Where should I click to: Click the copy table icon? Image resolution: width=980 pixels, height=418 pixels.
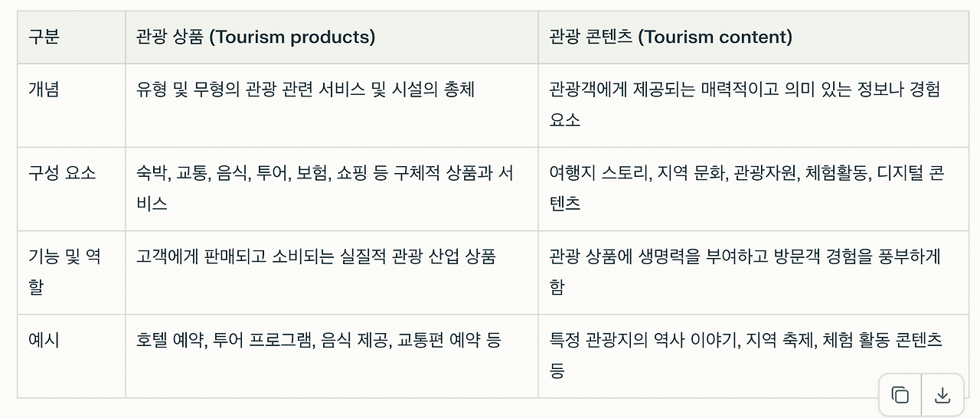[900, 395]
